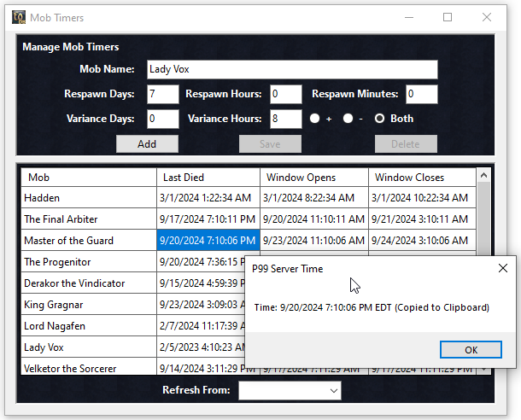The height and width of the screenshot is (420, 521).
Task: Open the Refresh From dropdown
Action: [290, 391]
